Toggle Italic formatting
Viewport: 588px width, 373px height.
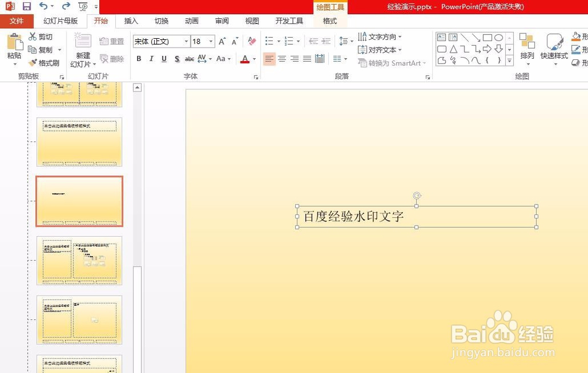pyautogui.click(x=151, y=59)
